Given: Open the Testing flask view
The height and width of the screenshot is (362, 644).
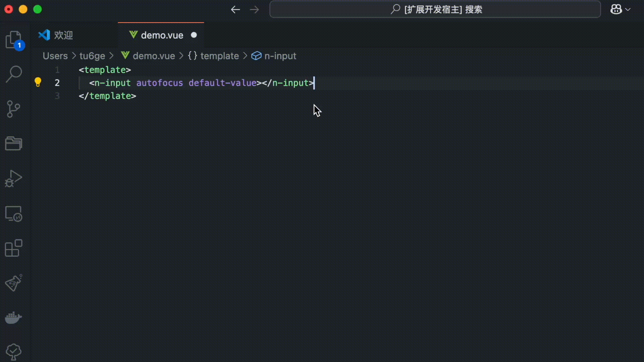Looking at the screenshot, I should coord(14,283).
